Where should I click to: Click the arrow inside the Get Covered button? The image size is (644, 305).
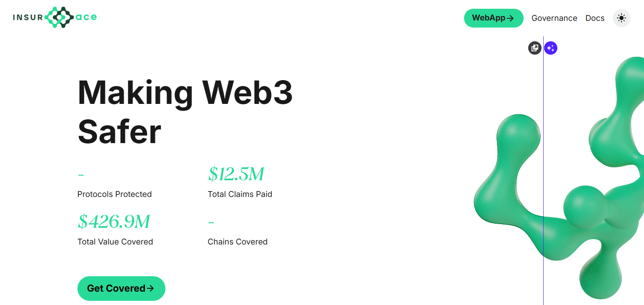[150, 288]
